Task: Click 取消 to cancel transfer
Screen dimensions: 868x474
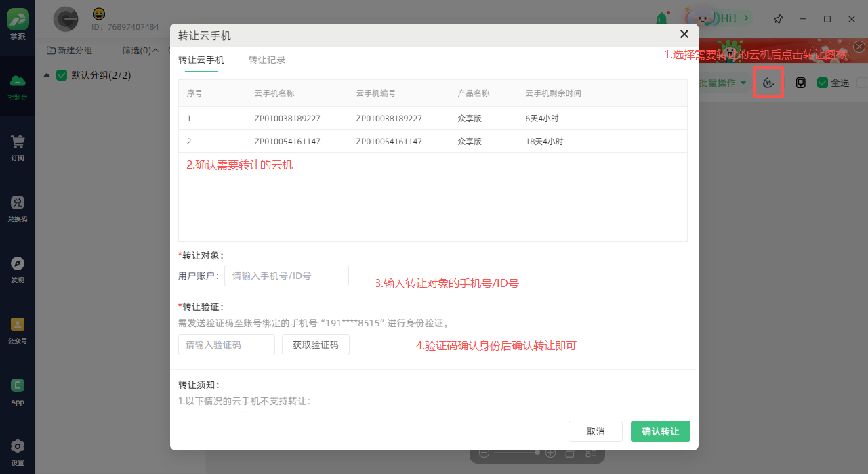Action: pyautogui.click(x=596, y=431)
